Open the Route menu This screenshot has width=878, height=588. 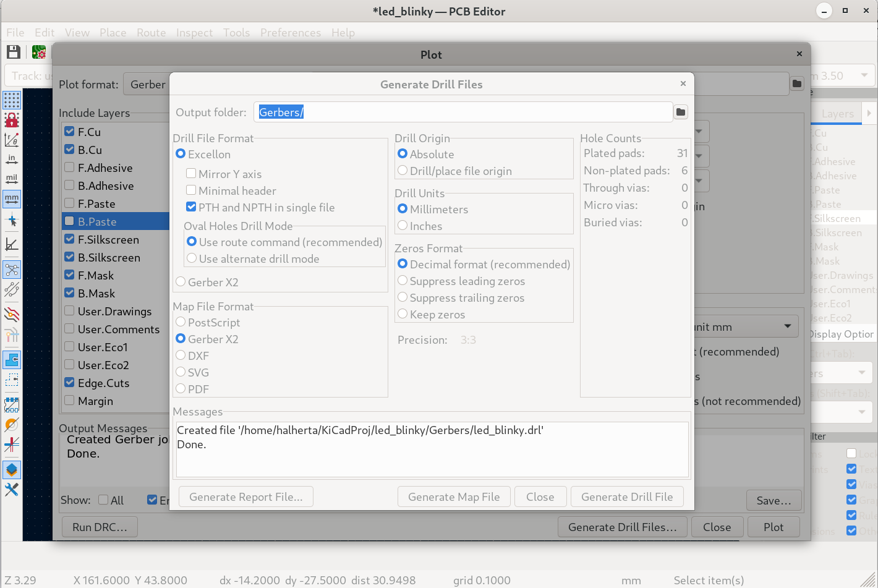pos(151,33)
